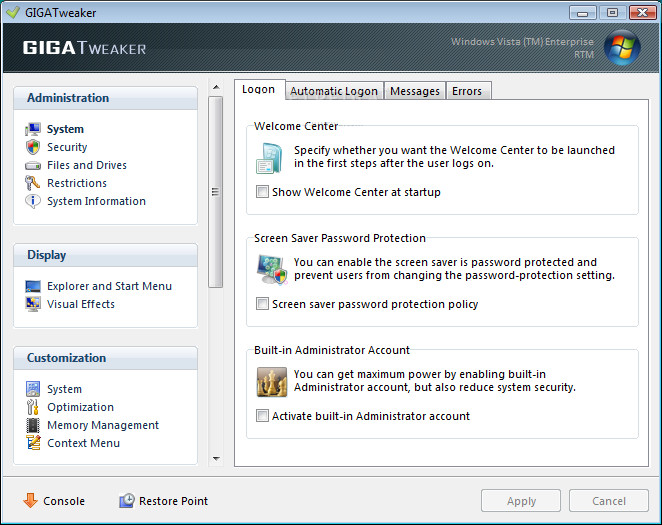Click the Explorer and Start Menu icon
The width and height of the screenshot is (662, 525).
click(x=33, y=286)
